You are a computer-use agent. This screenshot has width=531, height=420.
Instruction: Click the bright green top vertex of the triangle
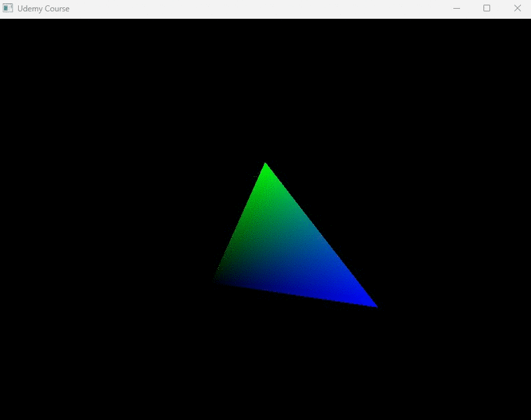tap(266, 165)
